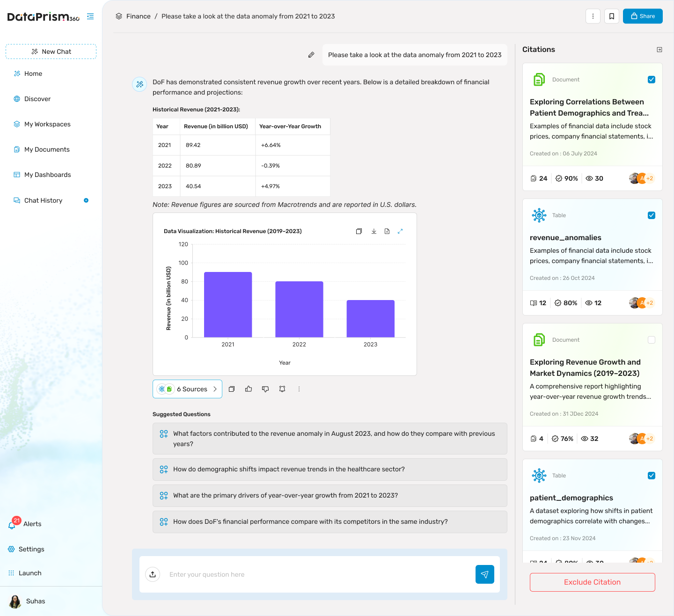Click the Exclude Citation button
Screen dimensions: 674x616
point(593,582)
